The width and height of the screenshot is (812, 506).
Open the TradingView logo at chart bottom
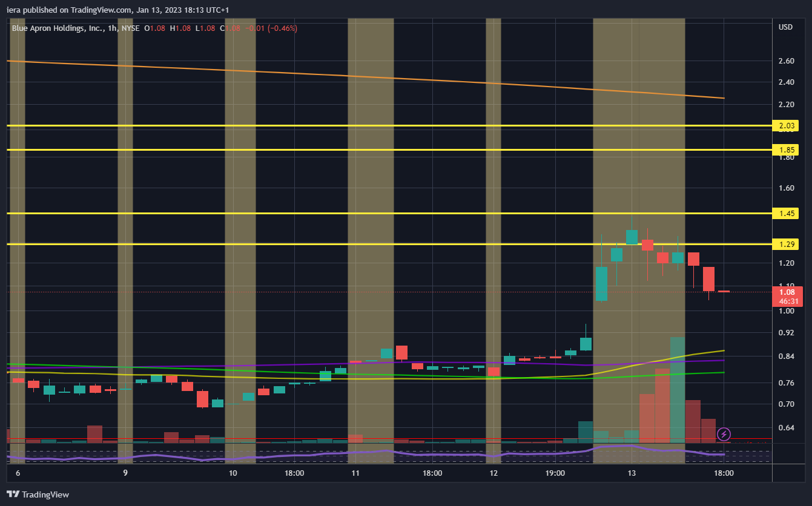click(x=38, y=494)
